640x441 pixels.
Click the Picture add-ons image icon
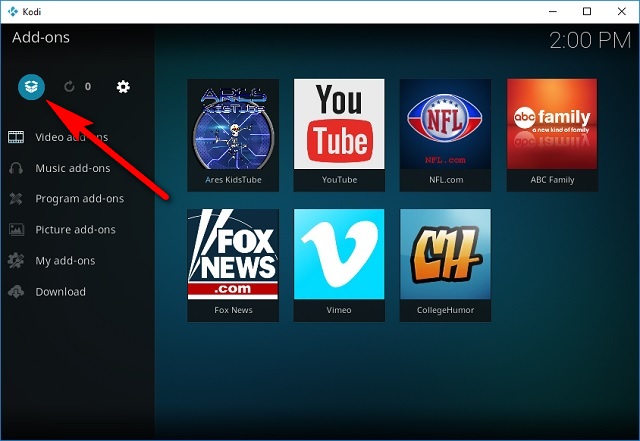16,230
